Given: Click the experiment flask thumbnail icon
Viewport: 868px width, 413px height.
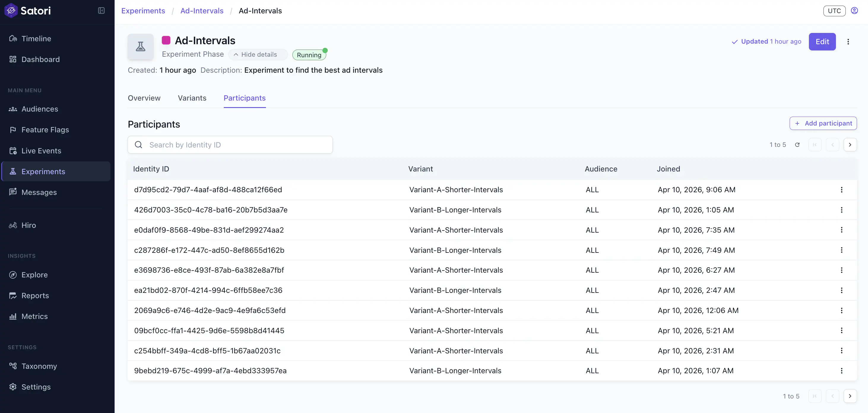Looking at the screenshot, I should point(140,47).
